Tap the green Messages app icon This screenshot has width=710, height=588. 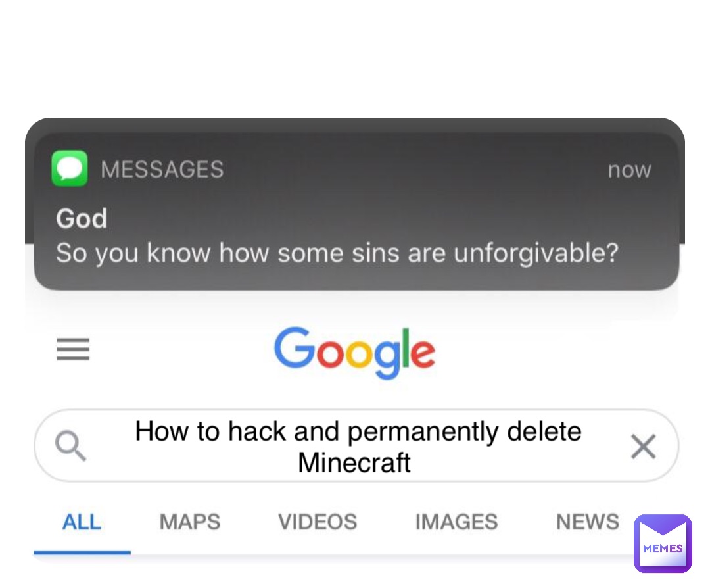[x=70, y=168]
